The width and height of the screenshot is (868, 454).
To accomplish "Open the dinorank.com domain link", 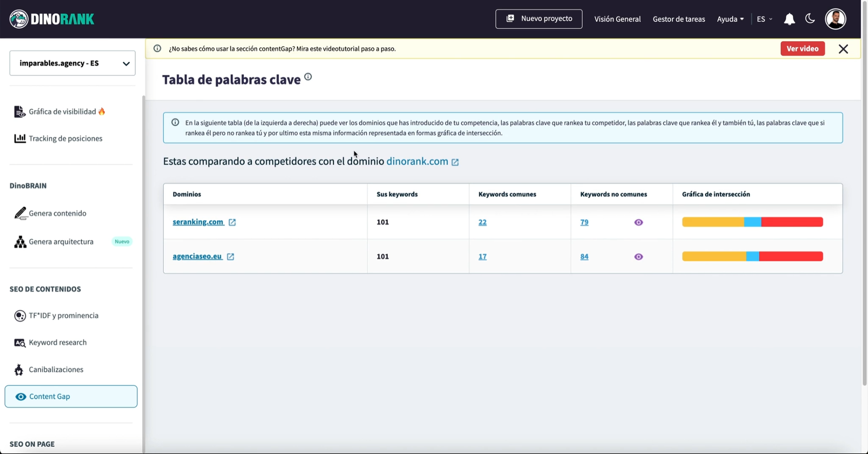I will click(417, 162).
